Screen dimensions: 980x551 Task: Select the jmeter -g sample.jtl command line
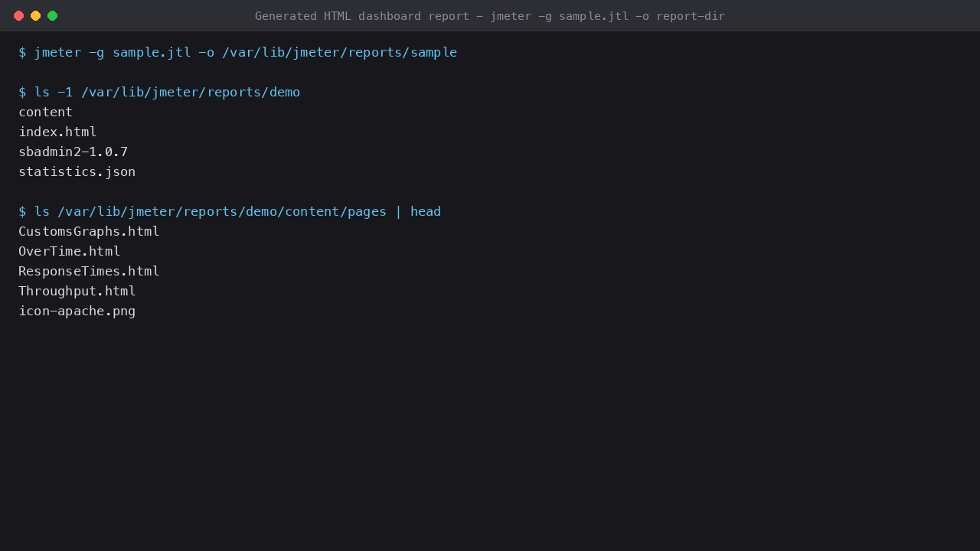[x=238, y=52]
